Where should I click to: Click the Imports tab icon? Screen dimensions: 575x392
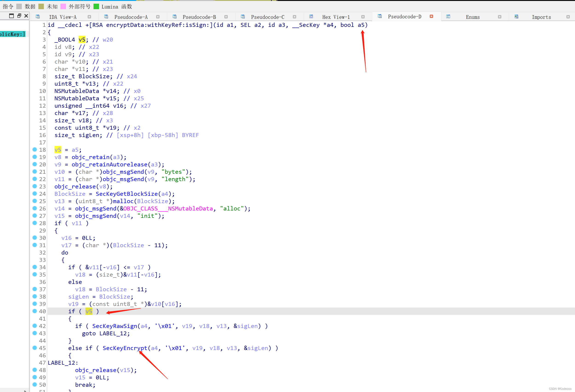coord(516,17)
